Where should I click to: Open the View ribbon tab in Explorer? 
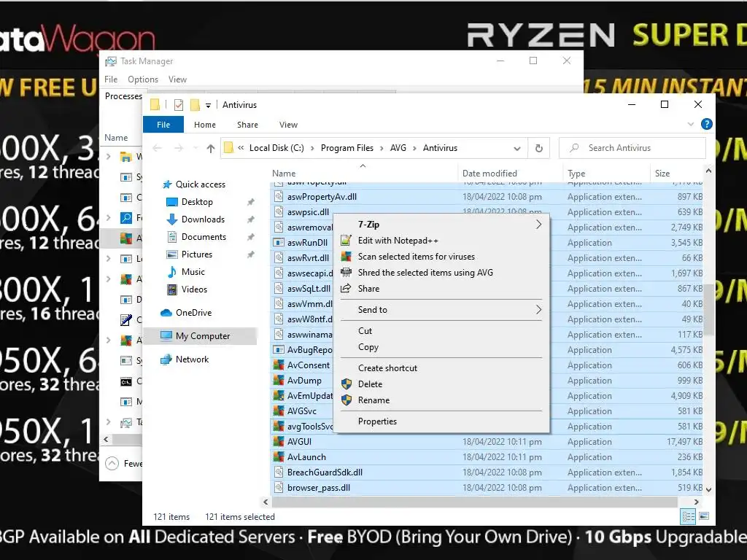288,125
